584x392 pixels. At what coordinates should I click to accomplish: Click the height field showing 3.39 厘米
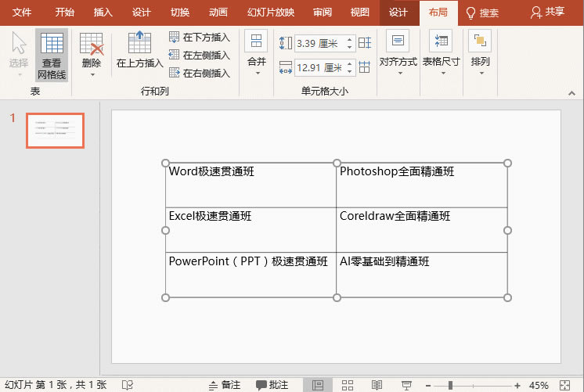(320, 43)
